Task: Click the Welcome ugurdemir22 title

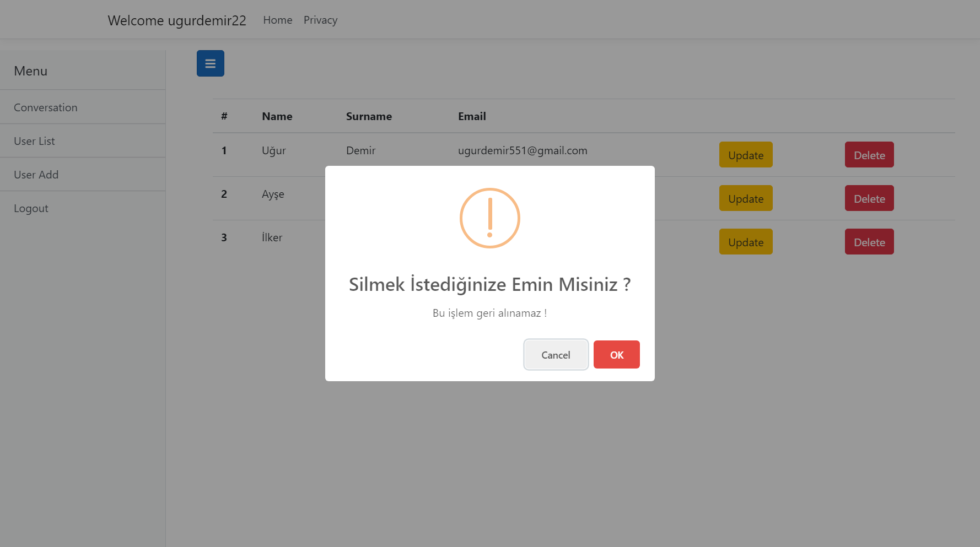Action: click(176, 20)
